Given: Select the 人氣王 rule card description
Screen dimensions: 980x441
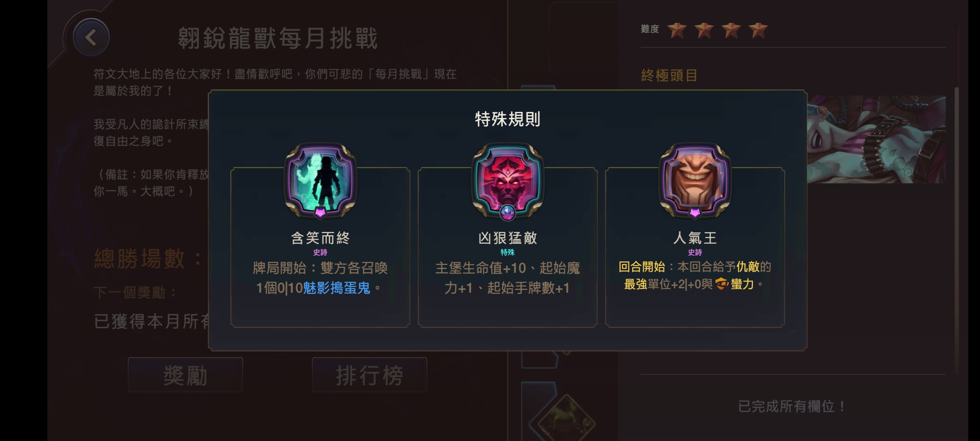Looking at the screenshot, I should [x=695, y=275].
